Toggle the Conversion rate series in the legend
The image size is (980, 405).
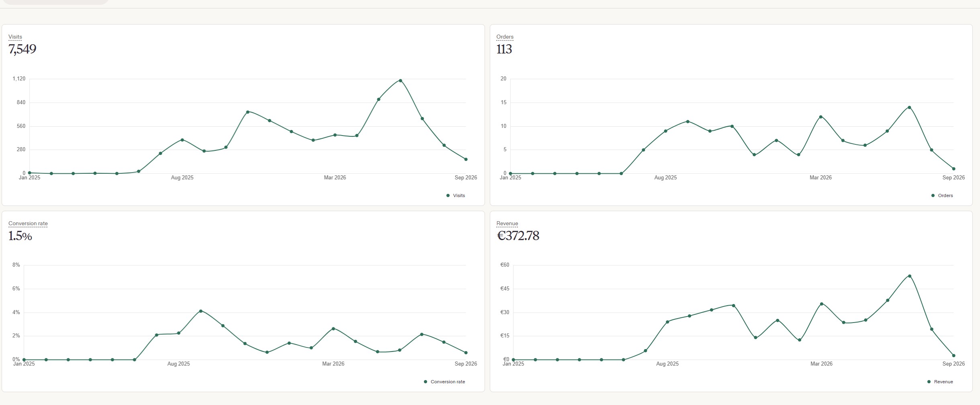pos(444,382)
